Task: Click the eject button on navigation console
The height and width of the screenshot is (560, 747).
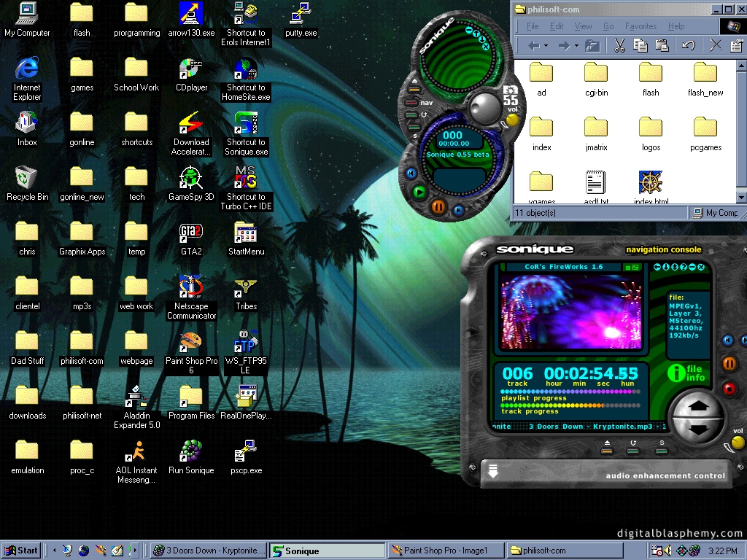Action: (607, 451)
